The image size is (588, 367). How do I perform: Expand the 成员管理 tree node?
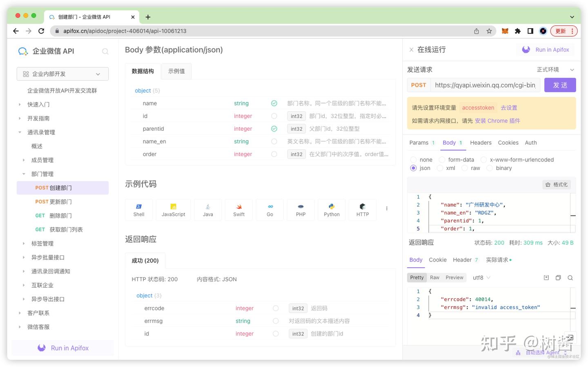click(24, 160)
